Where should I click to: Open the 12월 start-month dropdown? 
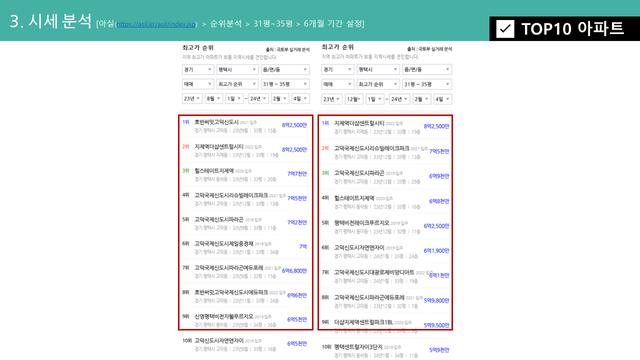point(353,99)
